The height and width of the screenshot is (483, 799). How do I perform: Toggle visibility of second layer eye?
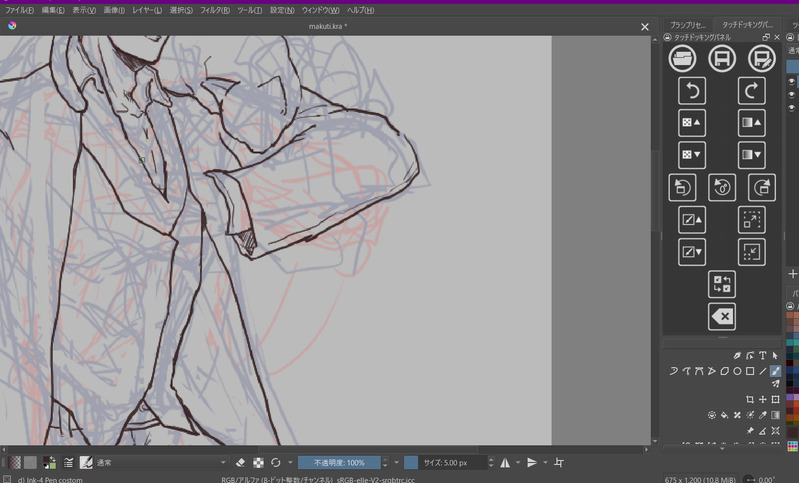791,95
